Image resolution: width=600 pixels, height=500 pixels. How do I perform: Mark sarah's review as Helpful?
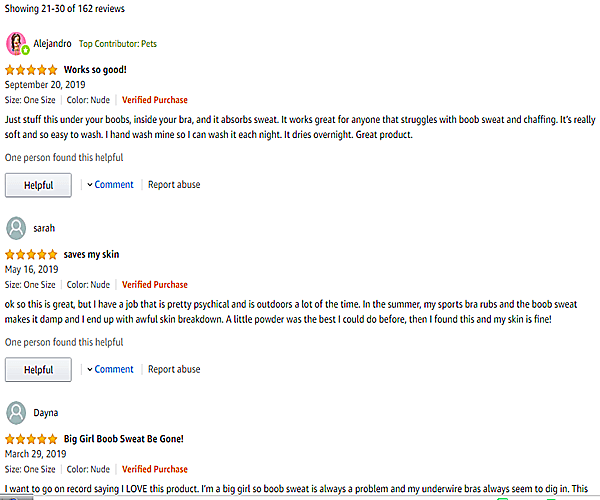tap(38, 370)
